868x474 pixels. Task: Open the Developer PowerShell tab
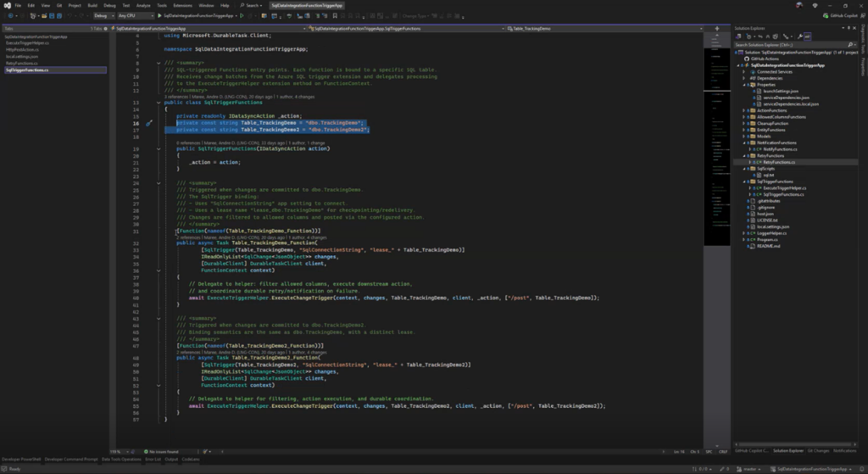21,459
